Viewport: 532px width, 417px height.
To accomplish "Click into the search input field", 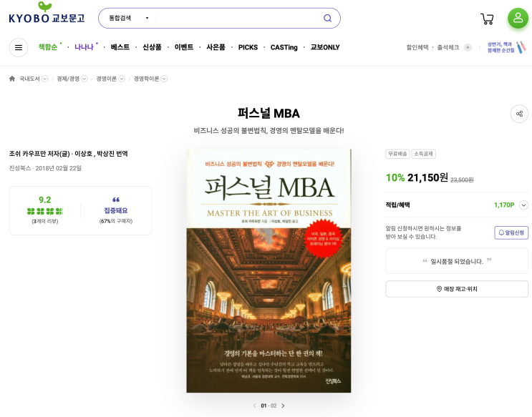I will 238,18.
